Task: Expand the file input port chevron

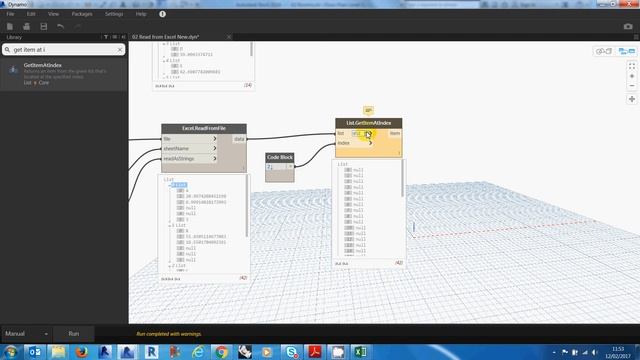Action: 215,139
